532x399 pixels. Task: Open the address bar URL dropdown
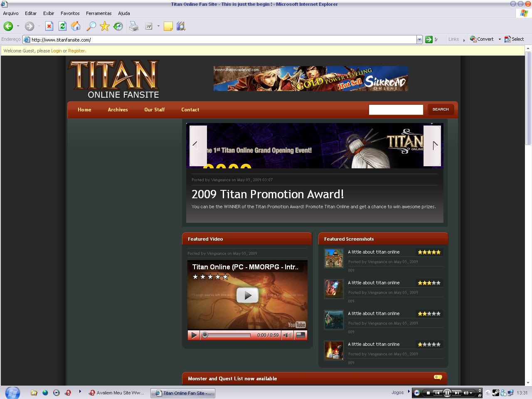419,39
